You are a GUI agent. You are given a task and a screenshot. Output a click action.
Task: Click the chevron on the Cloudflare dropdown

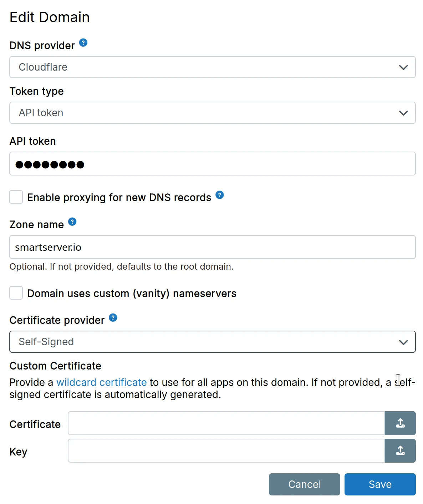click(403, 67)
